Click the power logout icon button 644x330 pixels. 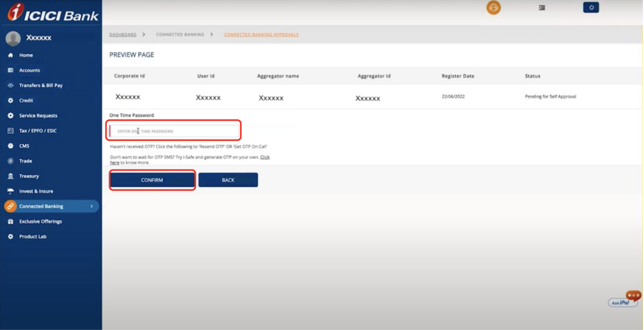(x=591, y=7)
